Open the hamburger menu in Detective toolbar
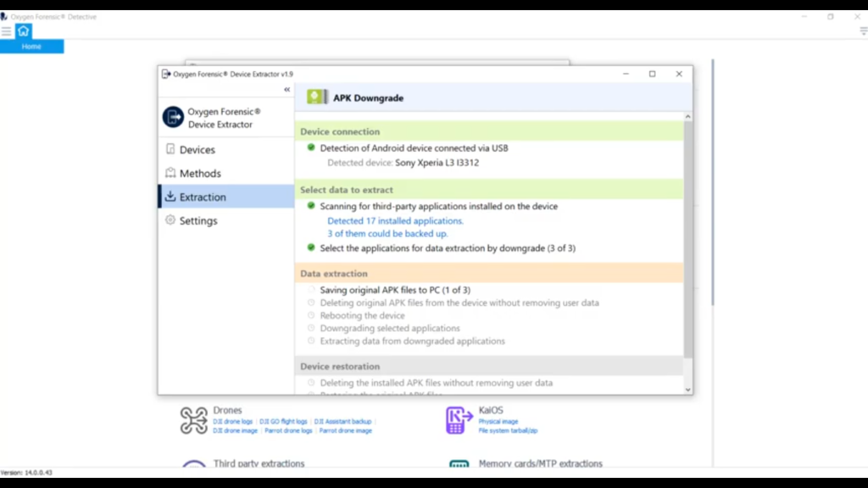This screenshot has height=488, width=868. click(x=6, y=31)
